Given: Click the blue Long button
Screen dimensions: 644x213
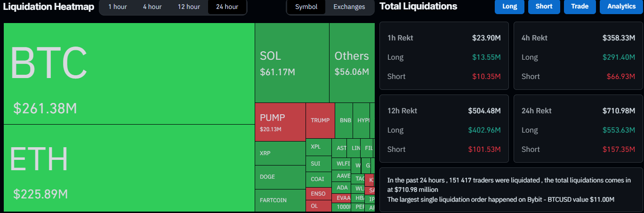Looking at the screenshot, I should (509, 7).
